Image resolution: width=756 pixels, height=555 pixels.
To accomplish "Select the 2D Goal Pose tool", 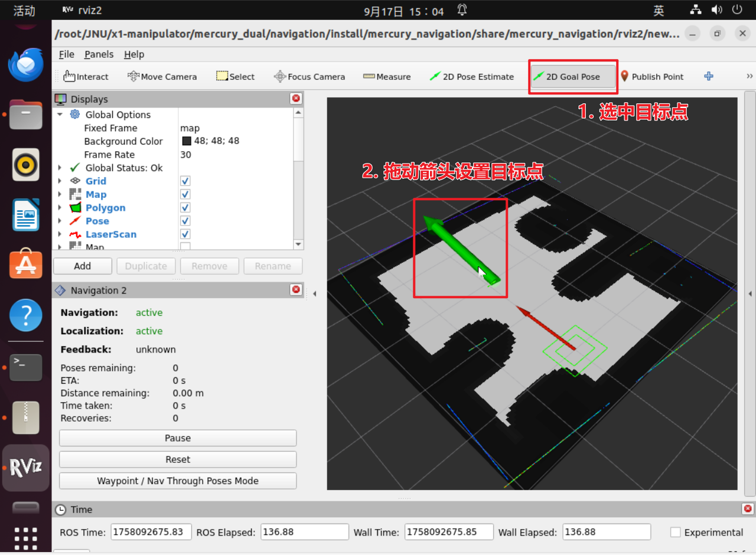I will click(573, 76).
